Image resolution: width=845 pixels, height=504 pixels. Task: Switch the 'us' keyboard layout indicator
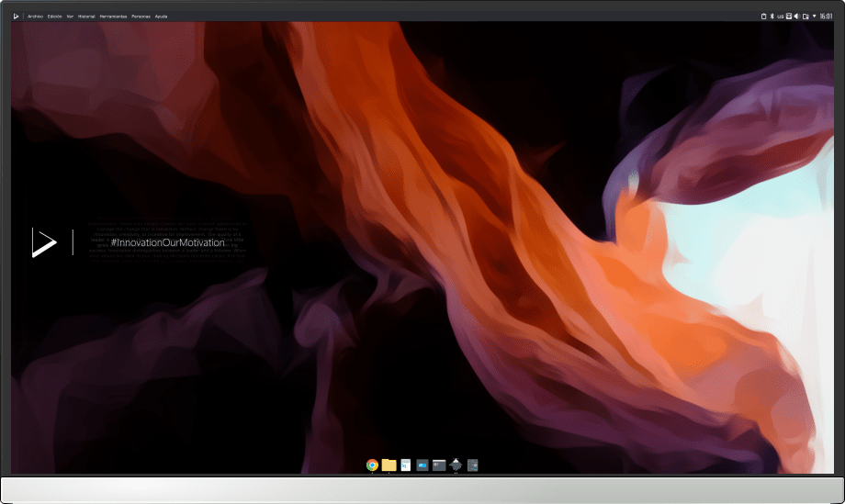point(780,17)
